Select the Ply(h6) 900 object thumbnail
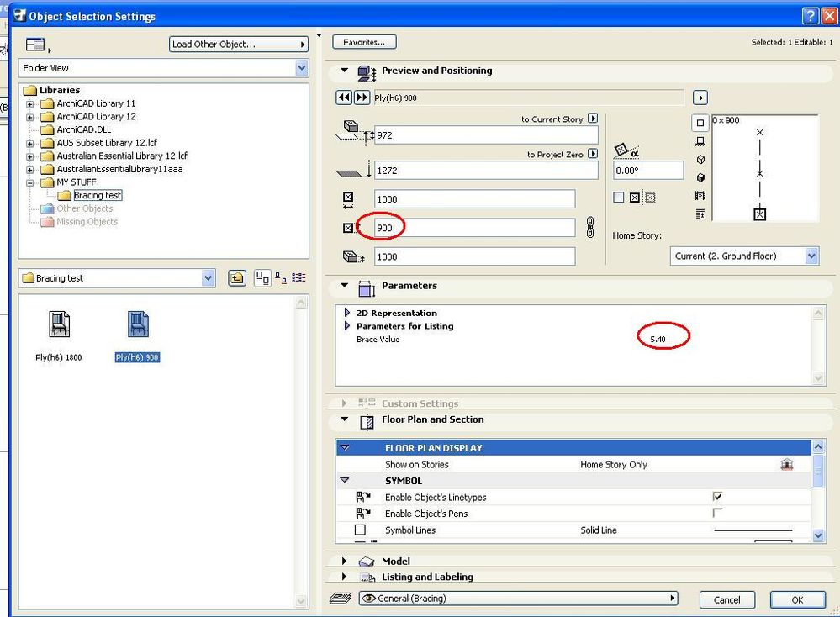The image size is (840, 617). (138, 324)
